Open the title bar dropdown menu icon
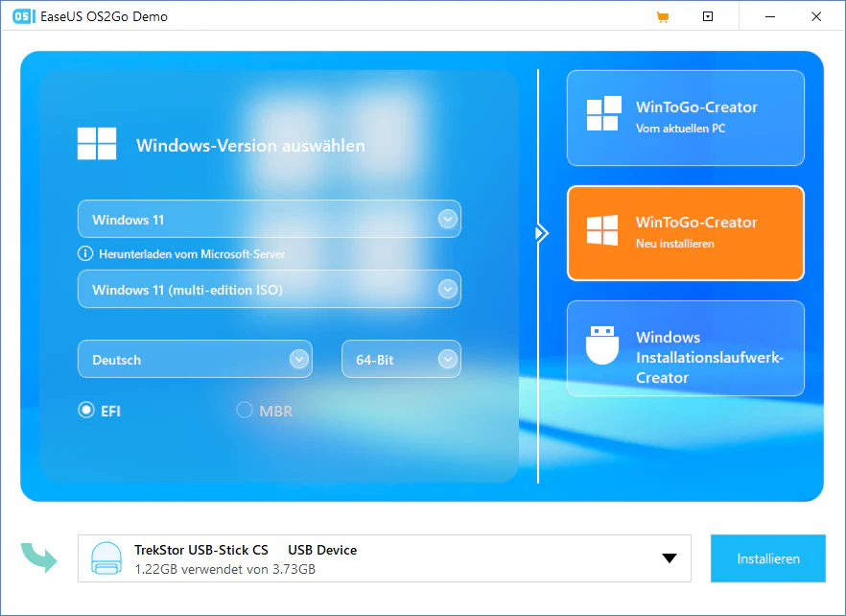 tap(708, 16)
